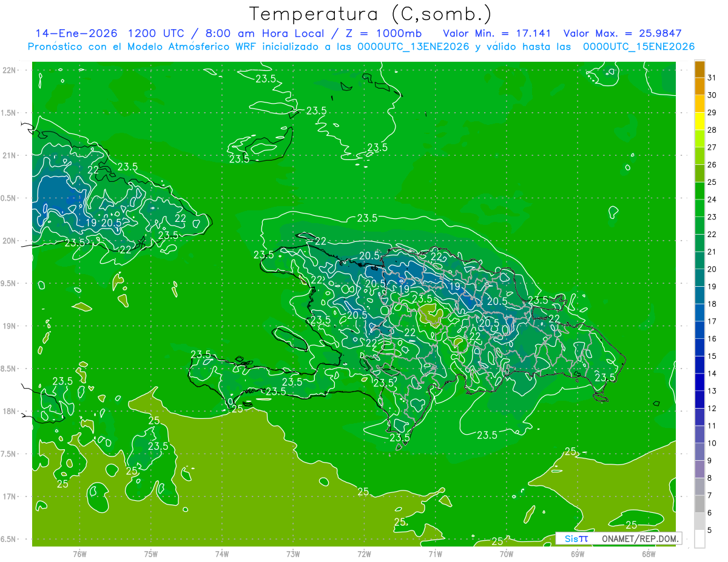This screenshot has width=728, height=562.
Task: Click colorbar legend value 14
Action: click(x=712, y=373)
